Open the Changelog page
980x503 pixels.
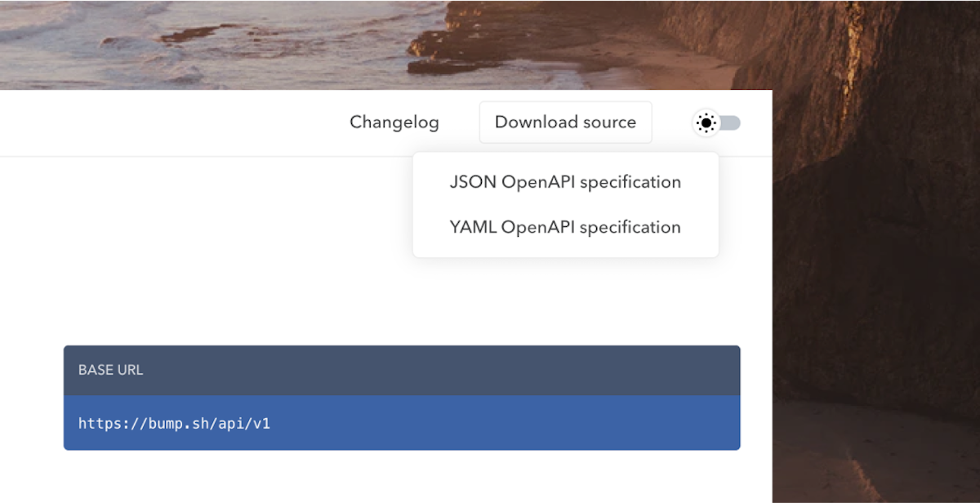pos(394,122)
